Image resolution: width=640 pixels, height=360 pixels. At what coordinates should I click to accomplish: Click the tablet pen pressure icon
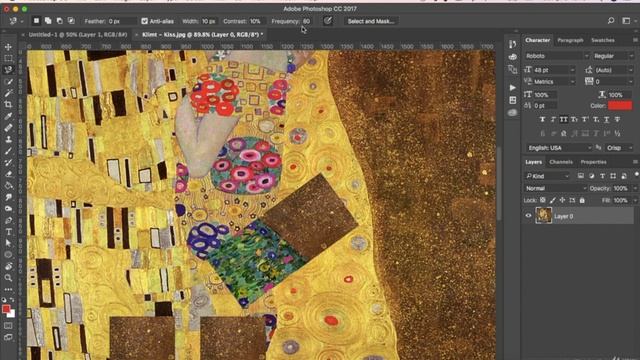click(328, 21)
